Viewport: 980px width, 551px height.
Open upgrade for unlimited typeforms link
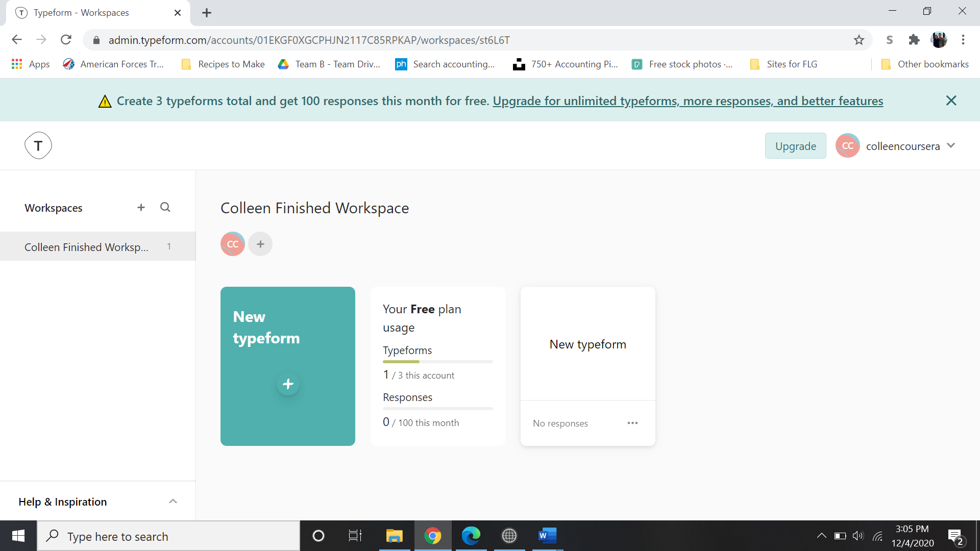[688, 101]
